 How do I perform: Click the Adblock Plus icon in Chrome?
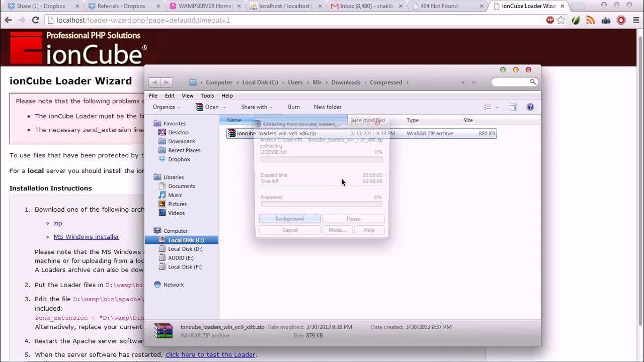[x=550, y=20]
